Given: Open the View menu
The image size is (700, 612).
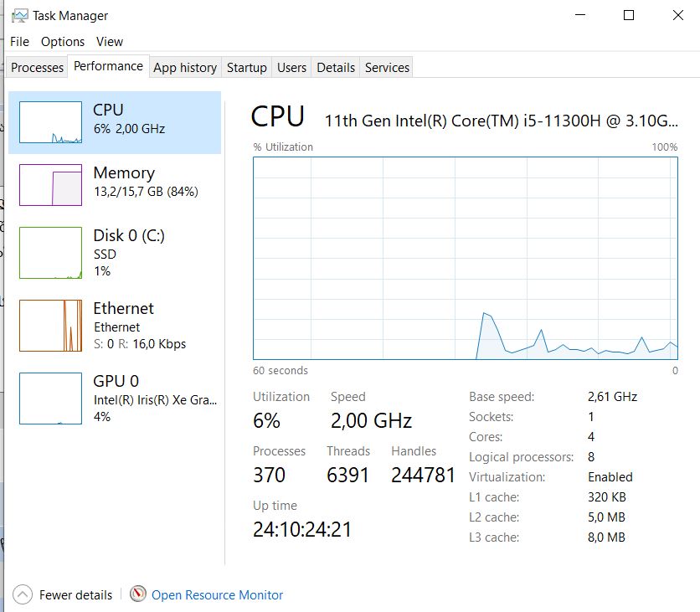Looking at the screenshot, I should click(110, 41).
